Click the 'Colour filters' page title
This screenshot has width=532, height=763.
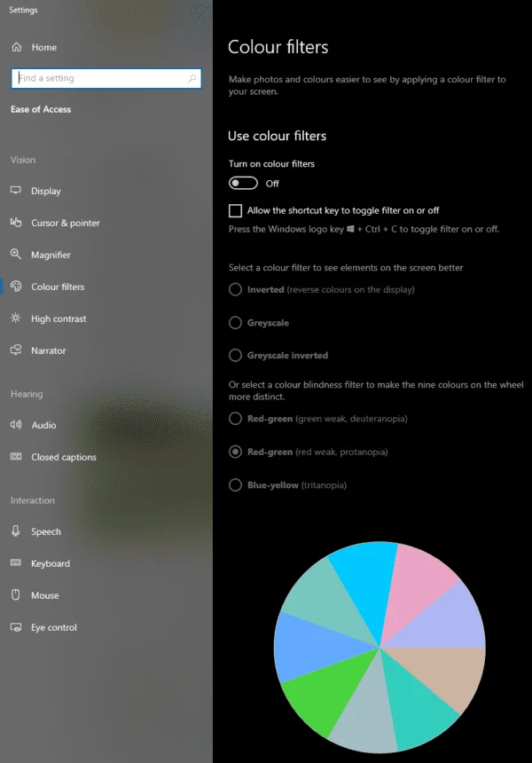278,47
